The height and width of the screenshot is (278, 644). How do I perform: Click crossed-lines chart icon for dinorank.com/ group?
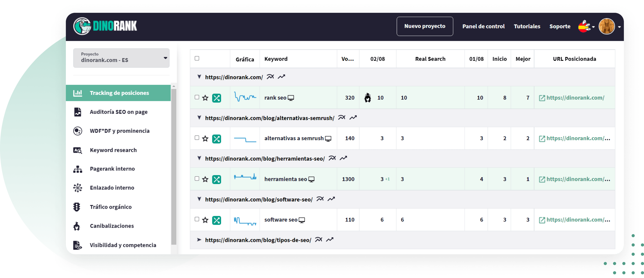tap(270, 77)
